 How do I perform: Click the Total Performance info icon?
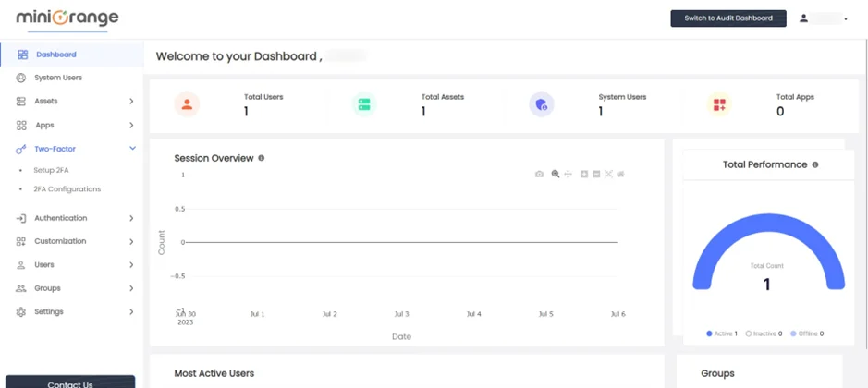tap(815, 164)
